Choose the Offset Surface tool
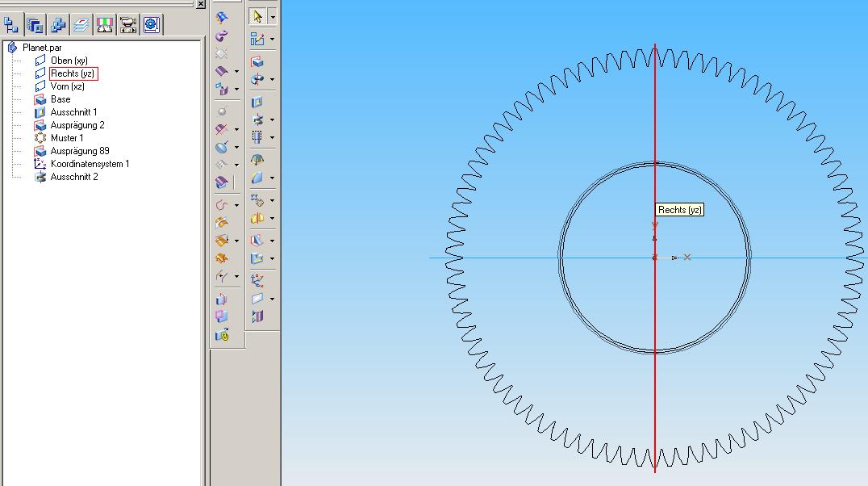This screenshot has width=868, height=486. [x=222, y=89]
